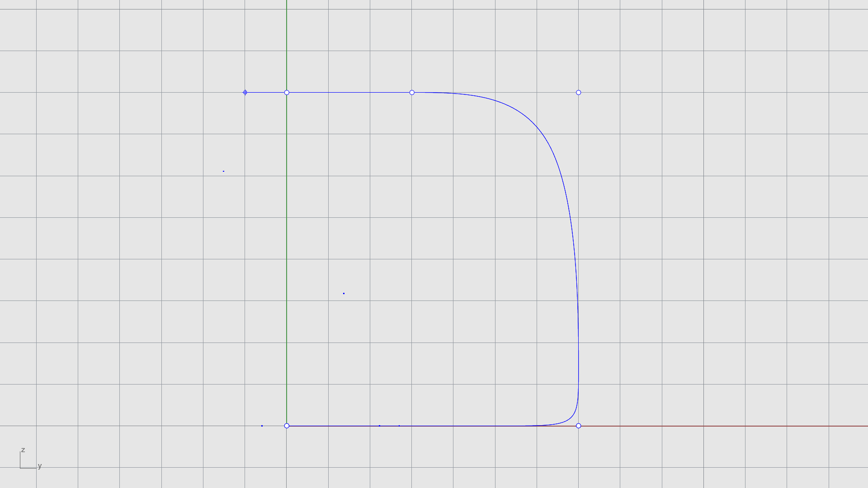The height and width of the screenshot is (488, 868).
Task: Select the bottom-right control point on red axis
Action: 578,426
